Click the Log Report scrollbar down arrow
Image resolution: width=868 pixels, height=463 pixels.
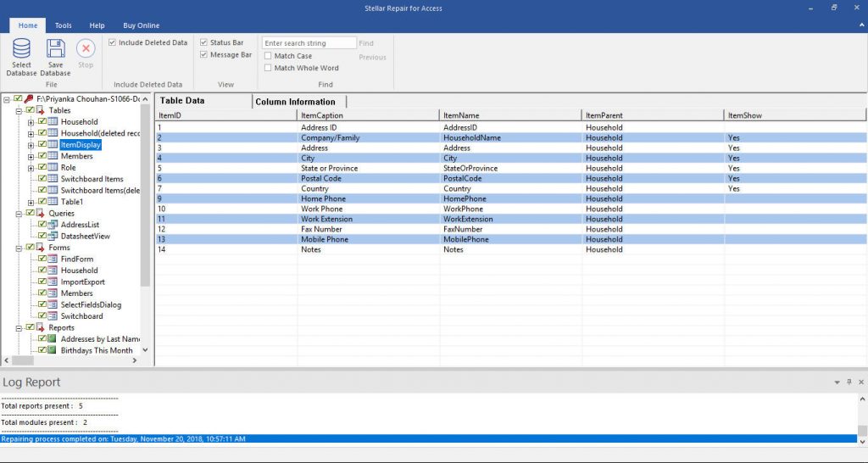coord(862,442)
